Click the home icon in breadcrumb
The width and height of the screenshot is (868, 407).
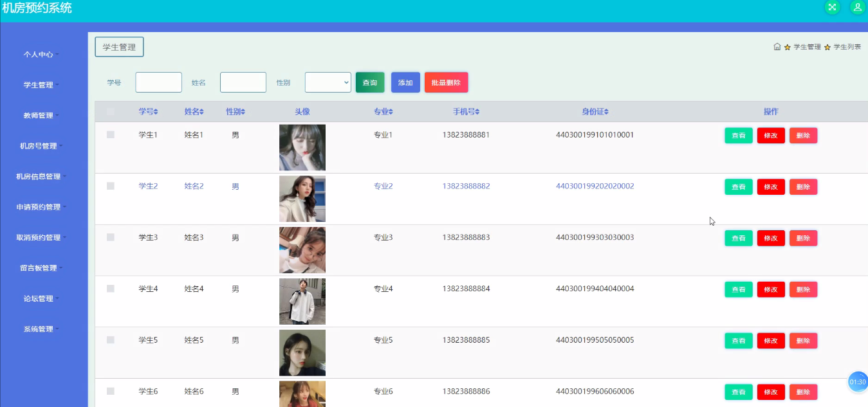(777, 47)
